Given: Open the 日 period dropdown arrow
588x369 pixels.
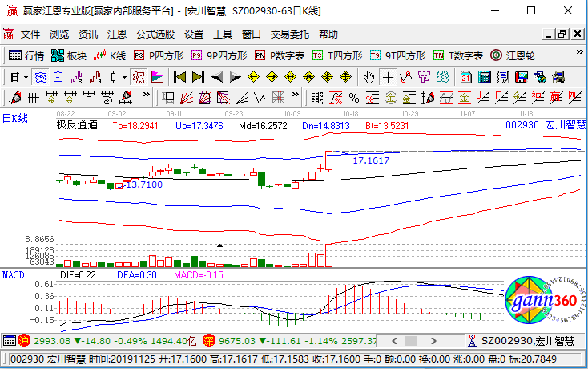Looking at the screenshot, I should [x=26, y=78].
